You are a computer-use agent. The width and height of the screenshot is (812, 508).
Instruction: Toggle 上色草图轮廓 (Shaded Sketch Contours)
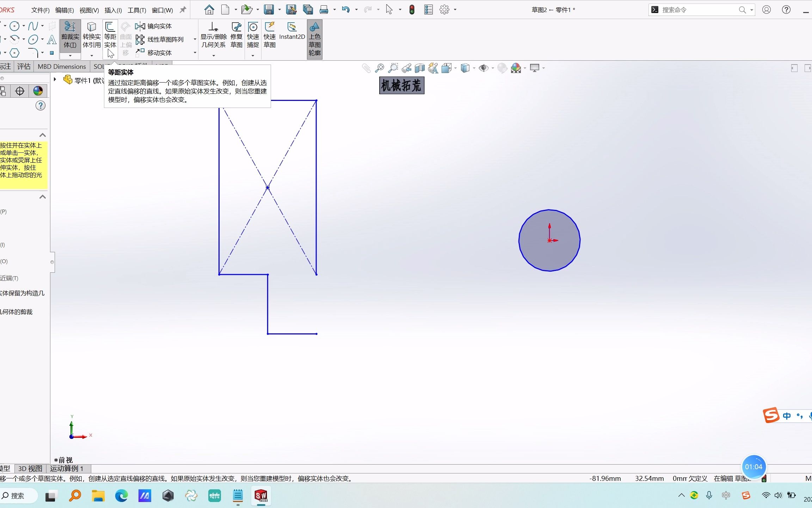[314, 39]
